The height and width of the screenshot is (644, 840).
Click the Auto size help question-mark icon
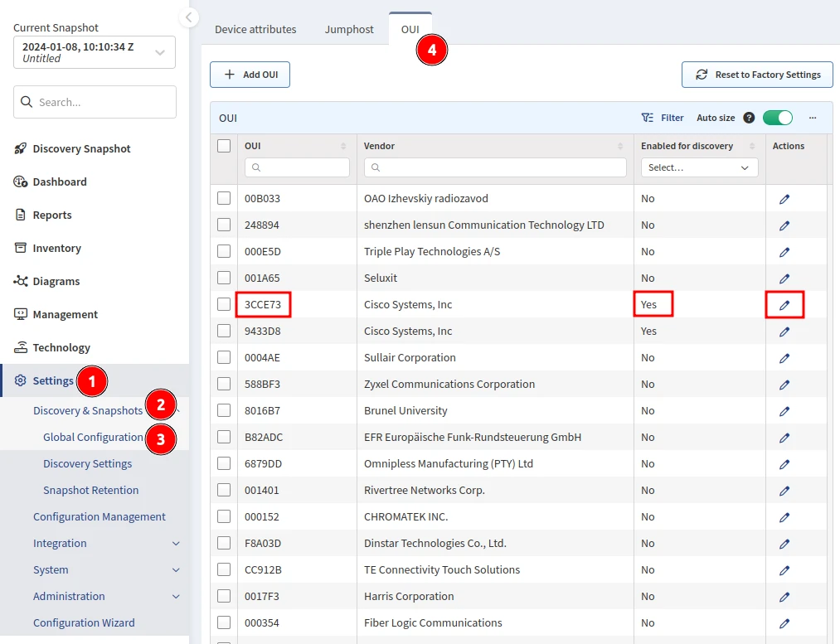[749, 118]
